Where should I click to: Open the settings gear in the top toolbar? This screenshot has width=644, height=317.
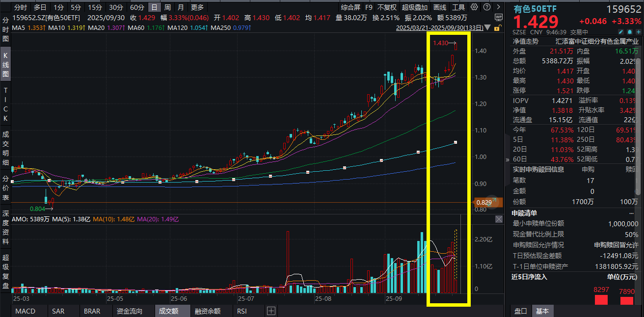(474, 6)
